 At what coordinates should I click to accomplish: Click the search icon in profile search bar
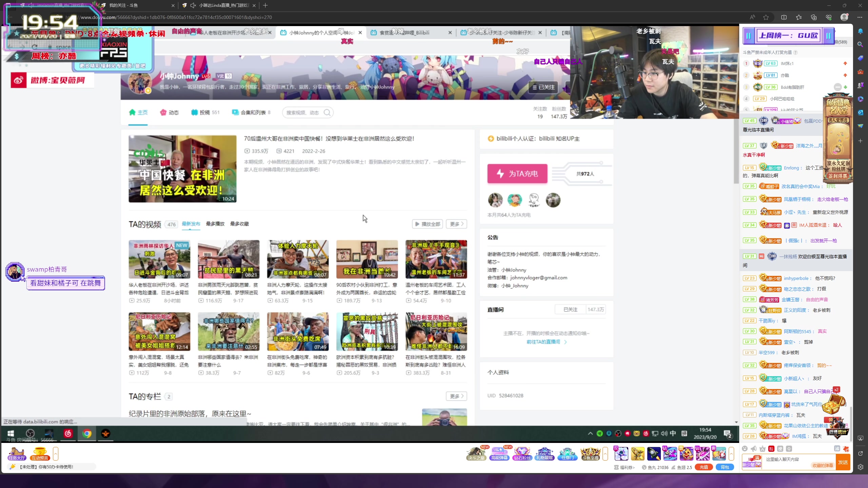pyautogui.click(x=327, y=112)
